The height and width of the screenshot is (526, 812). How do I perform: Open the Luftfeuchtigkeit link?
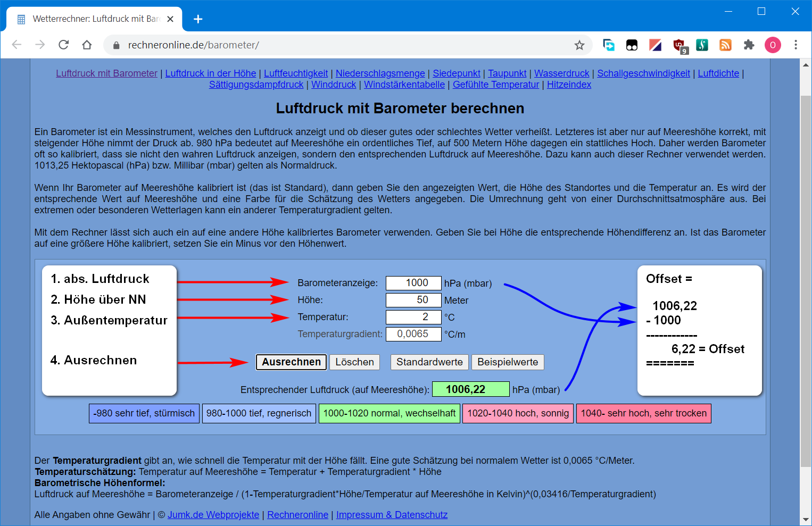pos(296,73)
